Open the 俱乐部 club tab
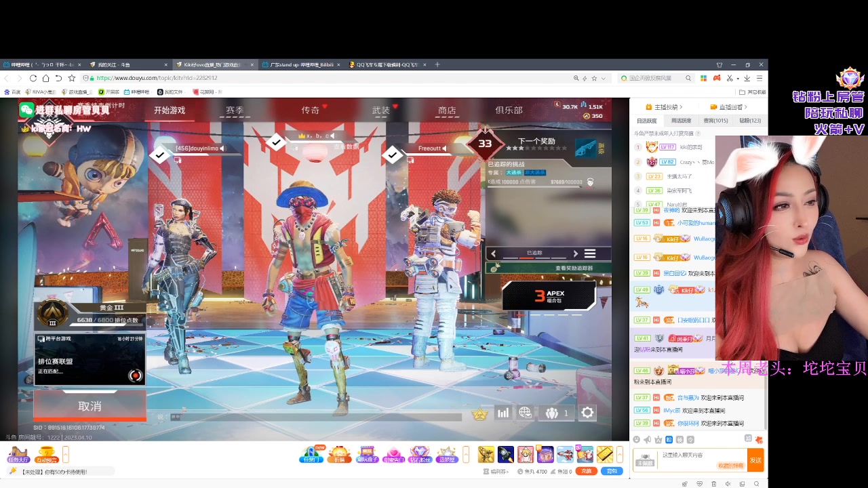The width and height of the screenshot is (868, 488). (x=509, y=110)
